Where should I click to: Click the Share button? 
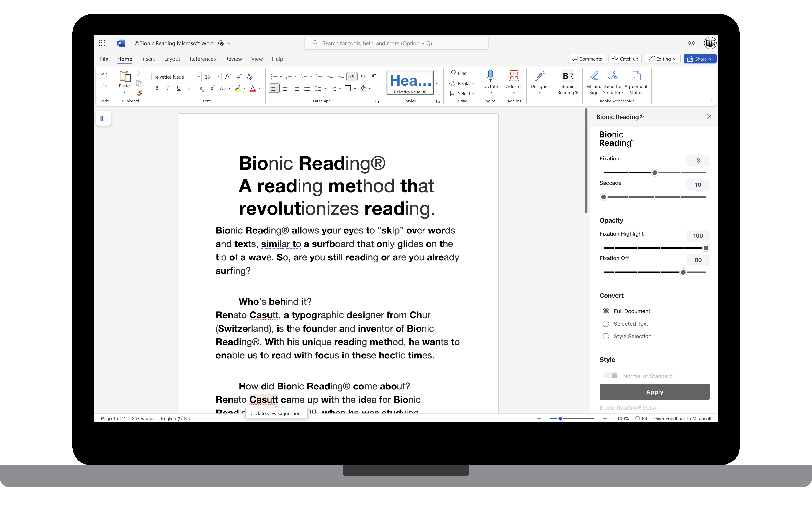(x=700, y=59)
